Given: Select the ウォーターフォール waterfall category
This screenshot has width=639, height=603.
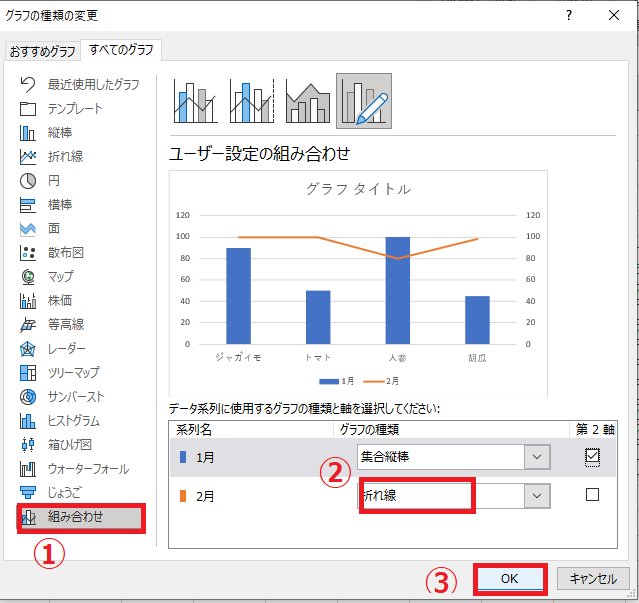Looking at the screenshot, I should (75, 469).
